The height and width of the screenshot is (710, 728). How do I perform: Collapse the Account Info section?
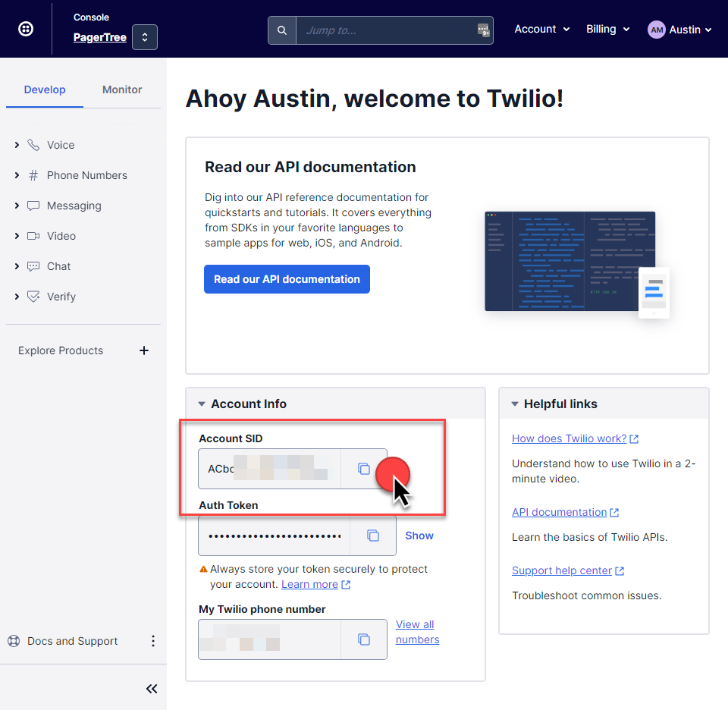tap(202, 404)
